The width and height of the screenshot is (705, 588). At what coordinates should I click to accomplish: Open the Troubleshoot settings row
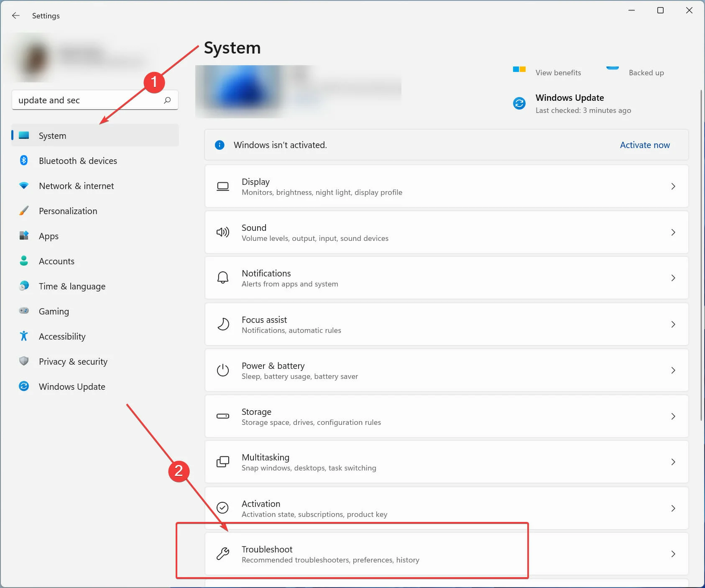[447, 554]
